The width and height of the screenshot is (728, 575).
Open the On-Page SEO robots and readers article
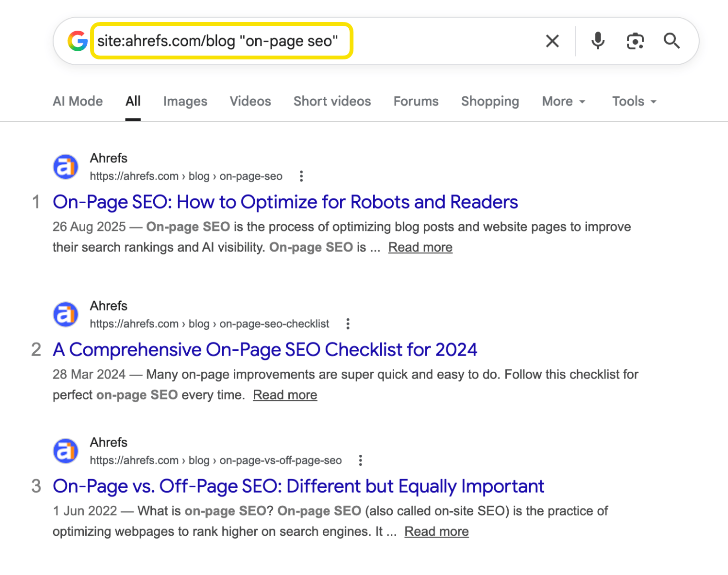coord(285,202)
